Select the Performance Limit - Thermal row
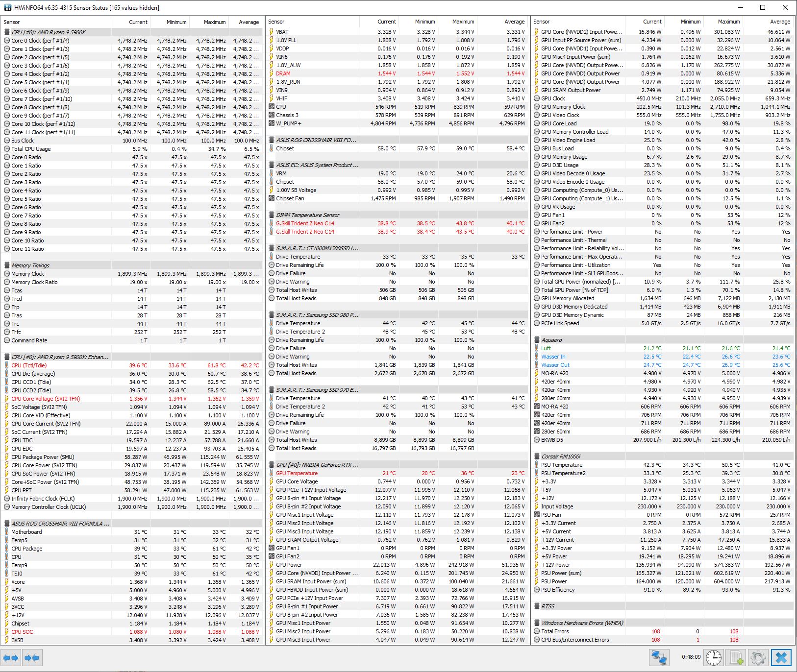The width and height of the screenshot is (797, 672). 662,240
